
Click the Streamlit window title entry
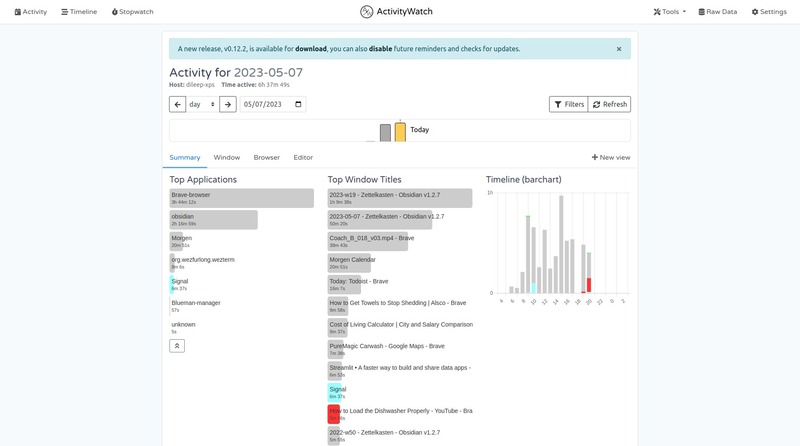[x=399, y=371]
